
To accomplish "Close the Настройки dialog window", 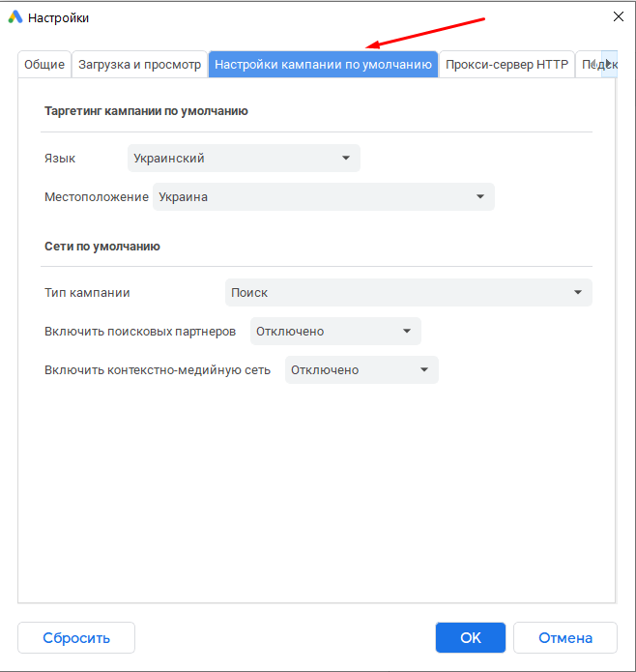I will [618, 16].
